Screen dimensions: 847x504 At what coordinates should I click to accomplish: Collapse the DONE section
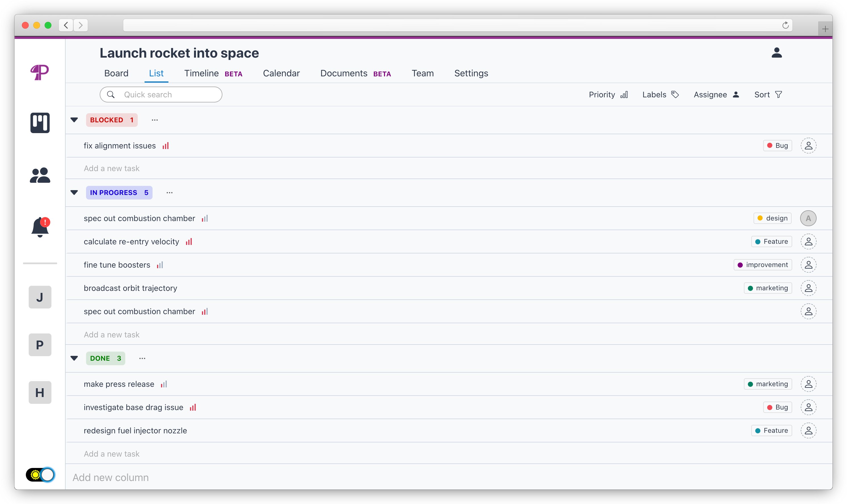[x=74, y=358]
